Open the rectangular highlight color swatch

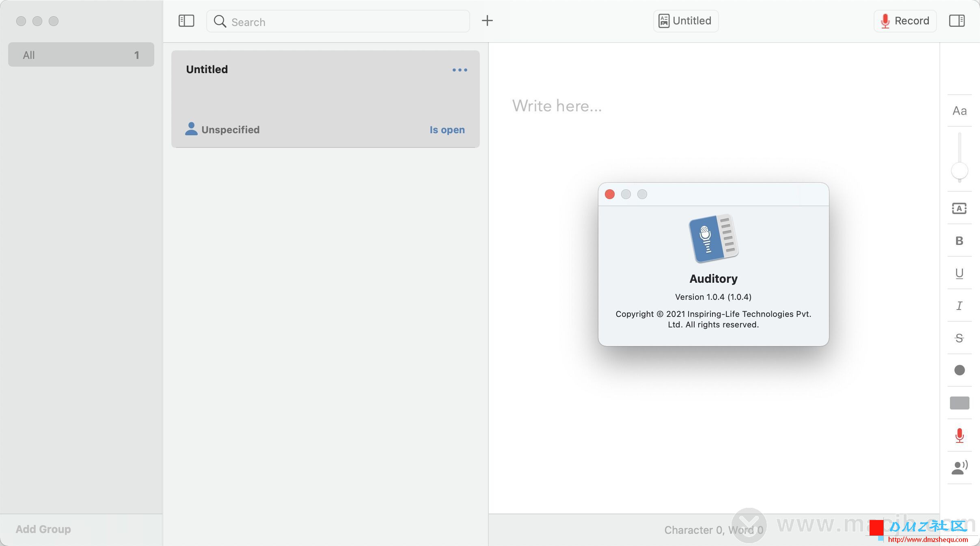(x=959, y=403)
